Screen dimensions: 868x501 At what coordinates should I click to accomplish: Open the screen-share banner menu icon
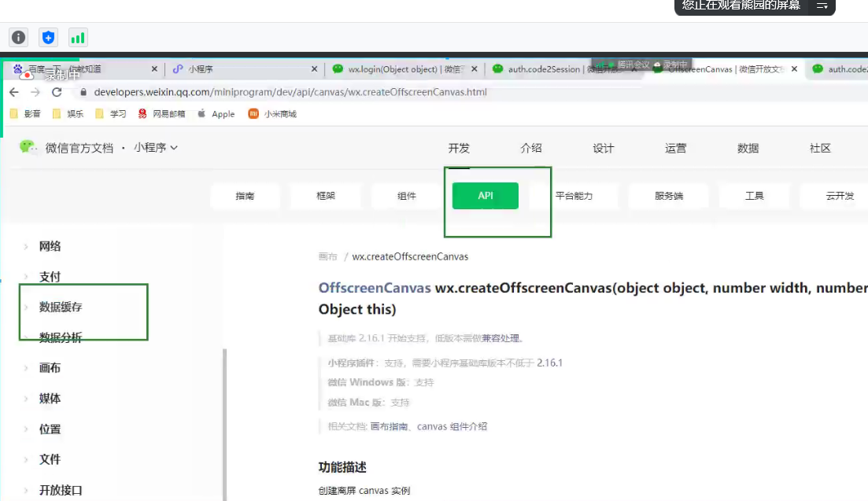point(822,6)
